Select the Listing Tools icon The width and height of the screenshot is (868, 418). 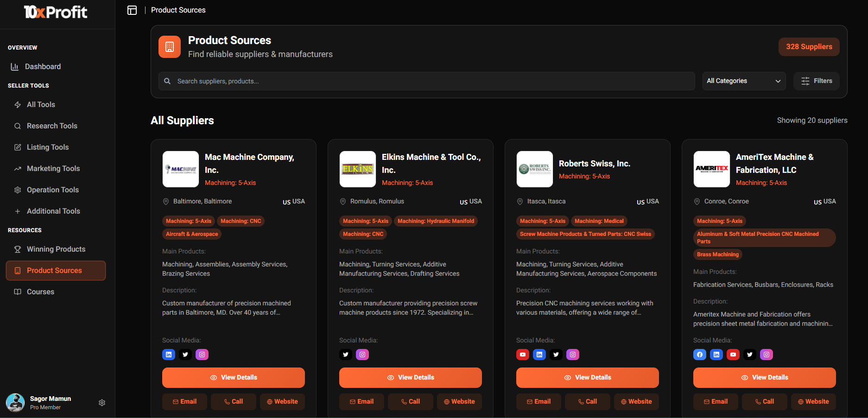tap(17, 147)
